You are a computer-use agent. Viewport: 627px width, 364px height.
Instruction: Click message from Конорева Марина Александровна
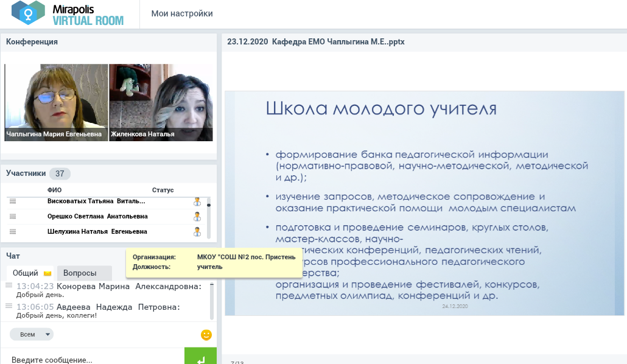(109, 290)
